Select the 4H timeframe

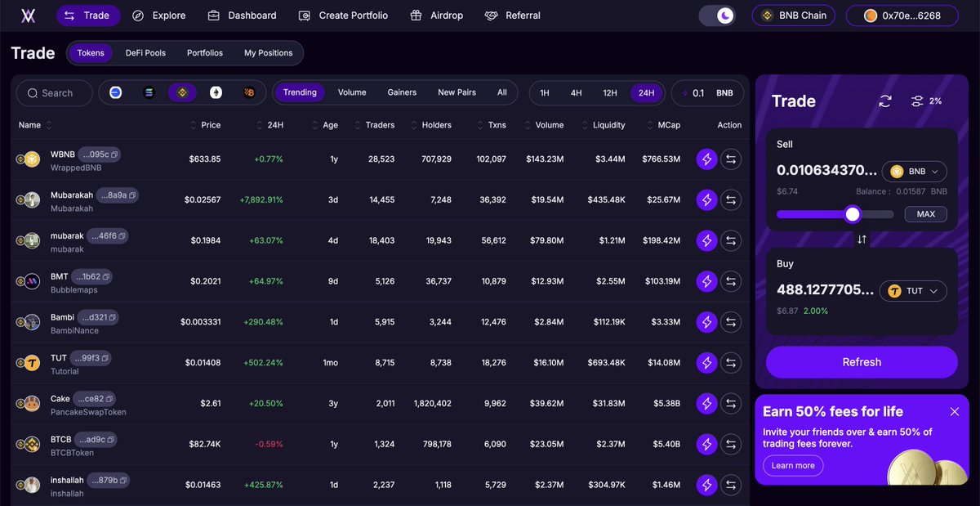click(x=576, y=93)
